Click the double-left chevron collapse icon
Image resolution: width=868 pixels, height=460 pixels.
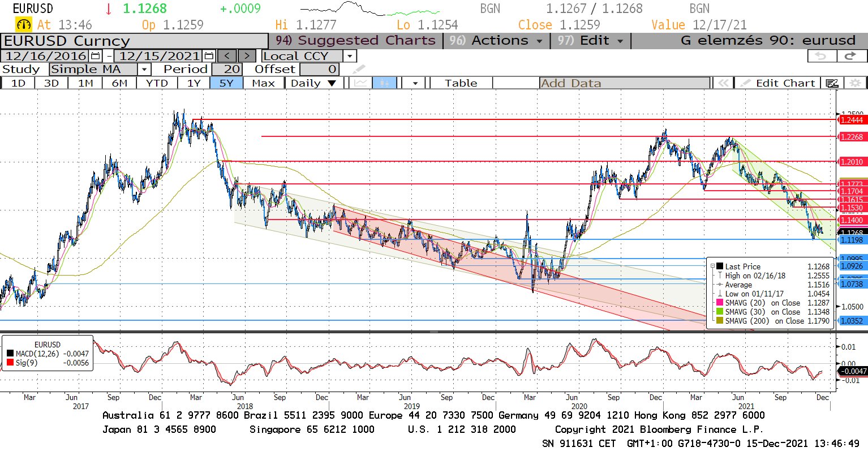click(x=723, y=83)
